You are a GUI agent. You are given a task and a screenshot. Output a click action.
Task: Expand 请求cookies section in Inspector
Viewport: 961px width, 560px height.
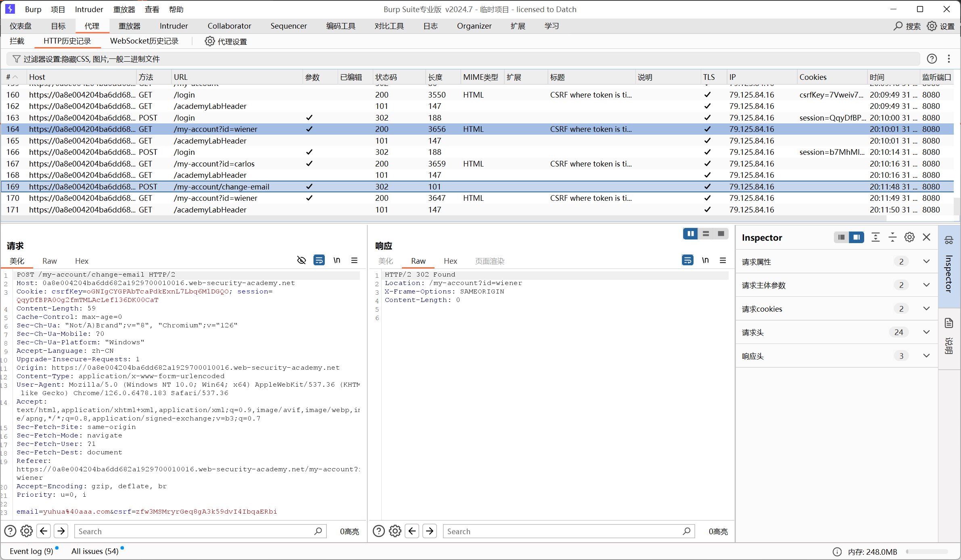click(926, 308)
